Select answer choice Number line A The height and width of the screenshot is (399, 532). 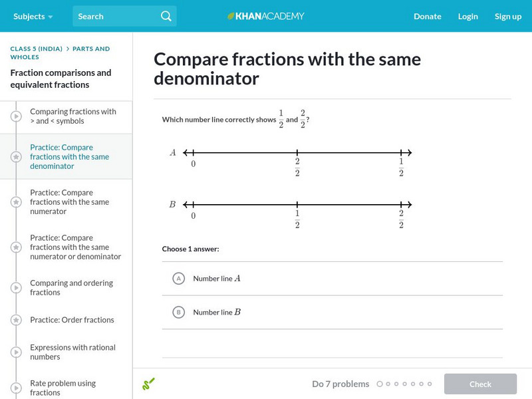click(178, 279)
